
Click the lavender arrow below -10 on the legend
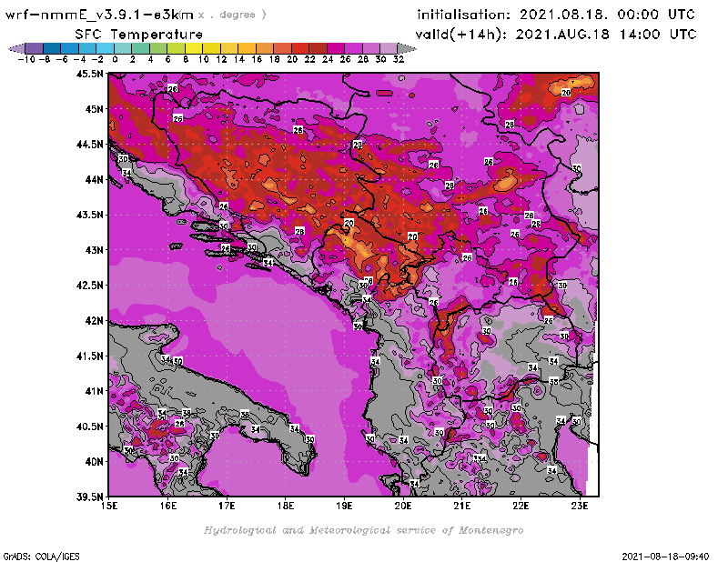(x=16, y=48)
